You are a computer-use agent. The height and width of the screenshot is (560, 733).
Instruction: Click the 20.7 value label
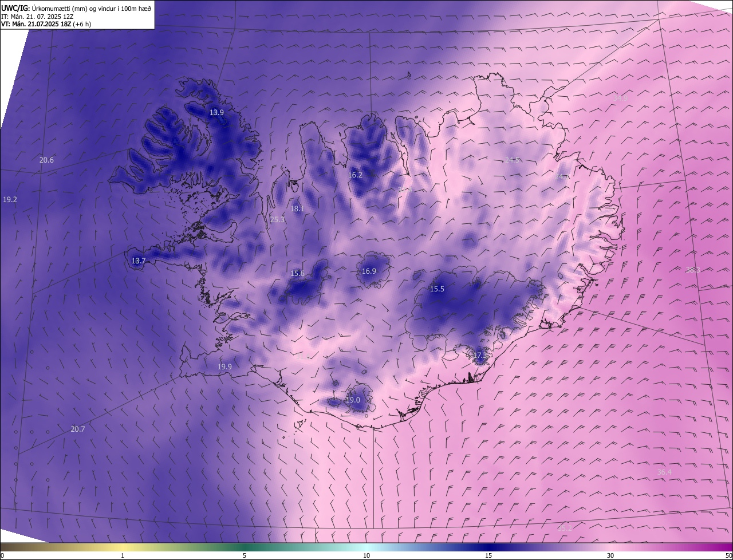click(x=77, y=429)
